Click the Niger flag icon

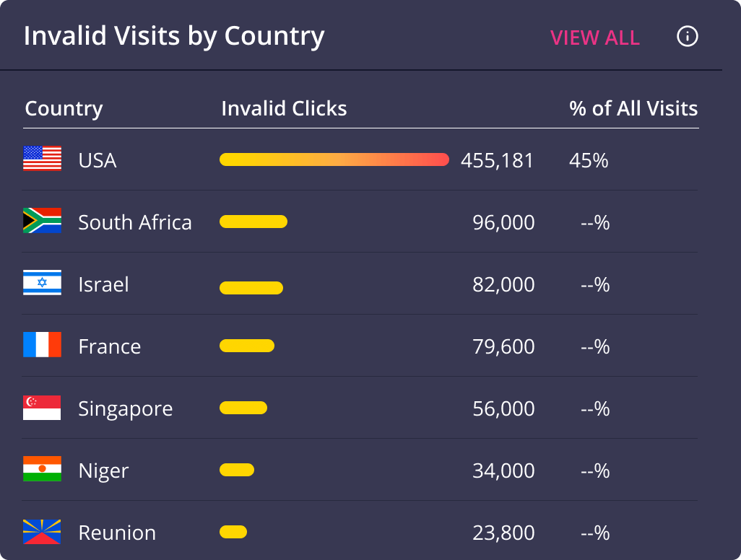pos(42,469)
